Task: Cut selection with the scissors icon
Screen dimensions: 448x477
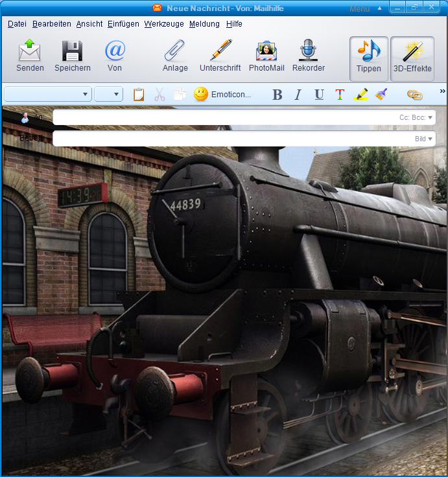Action: (x=159, y=95)
